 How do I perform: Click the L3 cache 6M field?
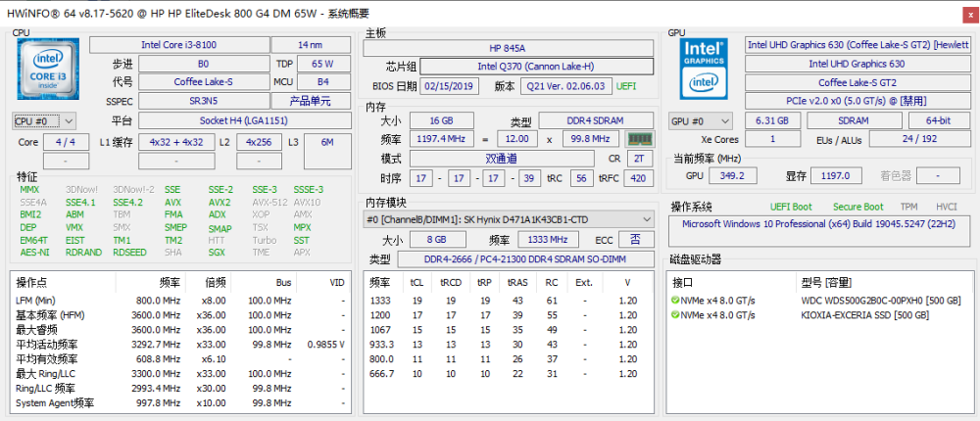pyautogui.click(x=327, y=151)
